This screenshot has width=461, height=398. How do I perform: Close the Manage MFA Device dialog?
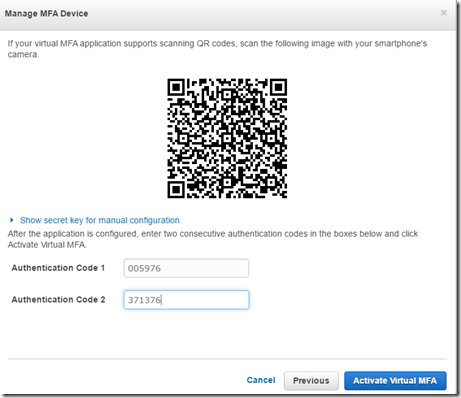[444, 13]
